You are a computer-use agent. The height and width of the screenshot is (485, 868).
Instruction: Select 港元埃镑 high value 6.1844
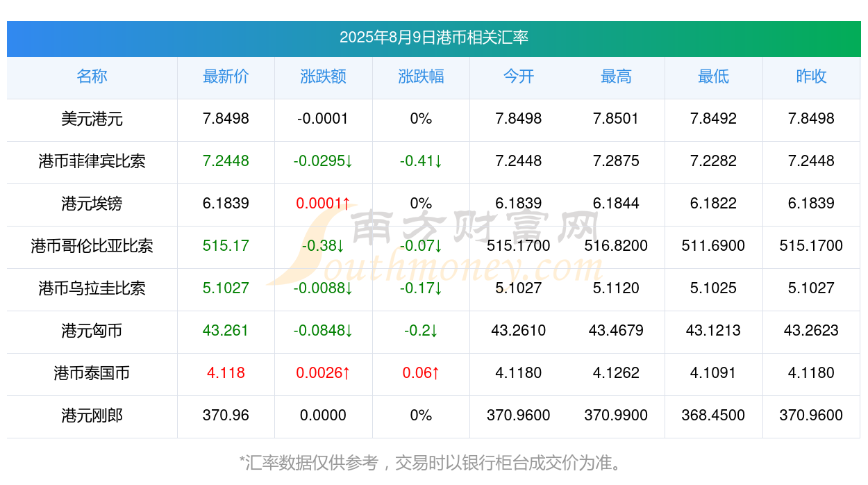point(616,204)
